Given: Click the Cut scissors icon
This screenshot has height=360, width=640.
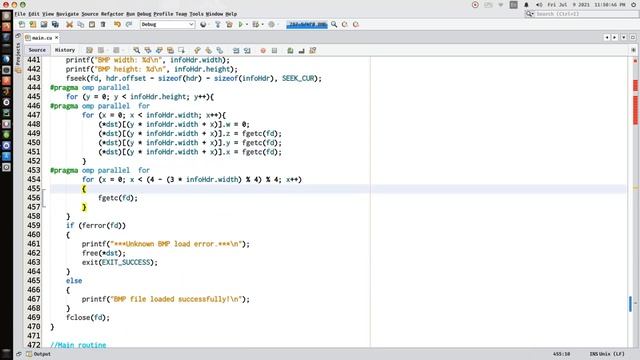Looking at the screenshot, I should 69,24.
